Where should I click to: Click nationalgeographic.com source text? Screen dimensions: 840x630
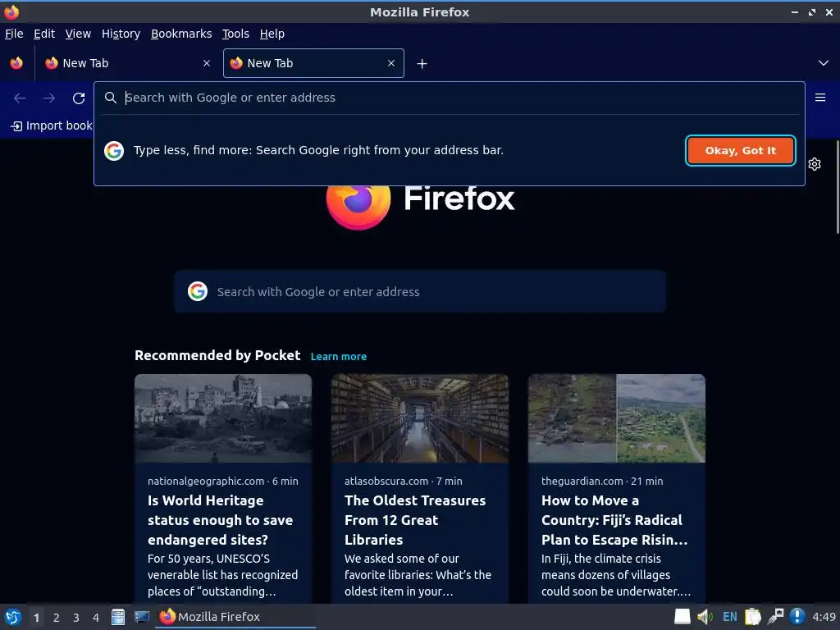tap(206, 481)
